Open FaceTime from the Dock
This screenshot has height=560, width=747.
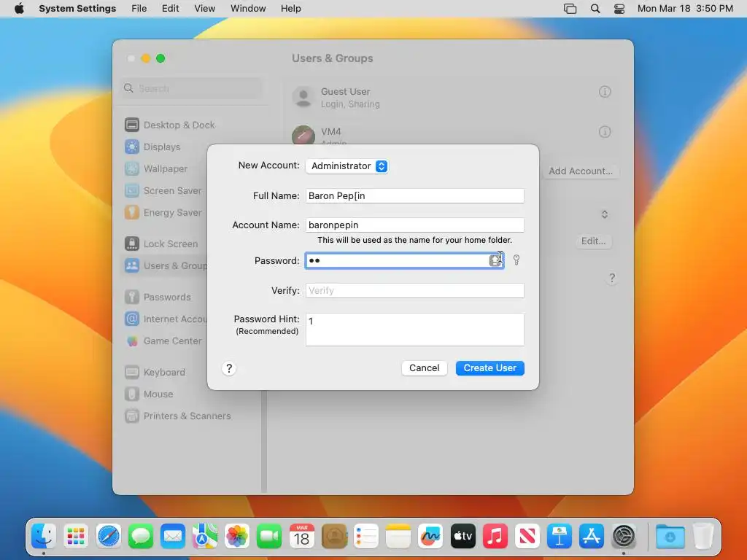pyautogui.click(x=269, y=537)
